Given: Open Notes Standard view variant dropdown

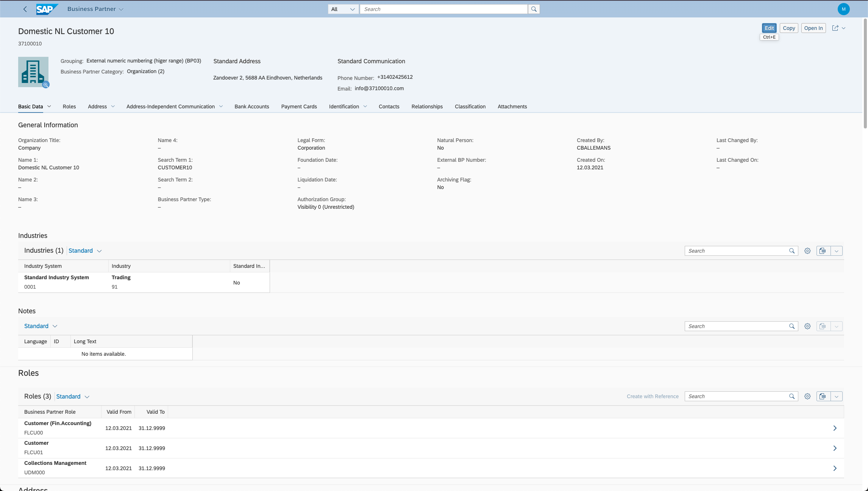Looking at the screenshot, I should (x=41, y=326).
